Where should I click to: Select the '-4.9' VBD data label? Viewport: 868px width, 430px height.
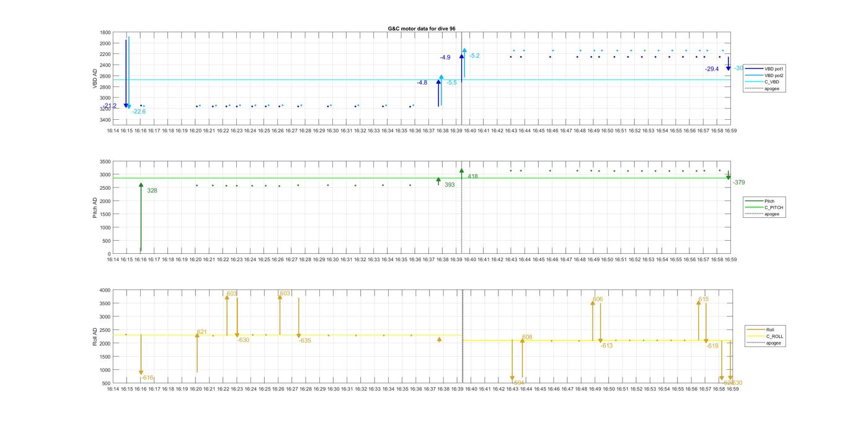click(x=445, y=58)
